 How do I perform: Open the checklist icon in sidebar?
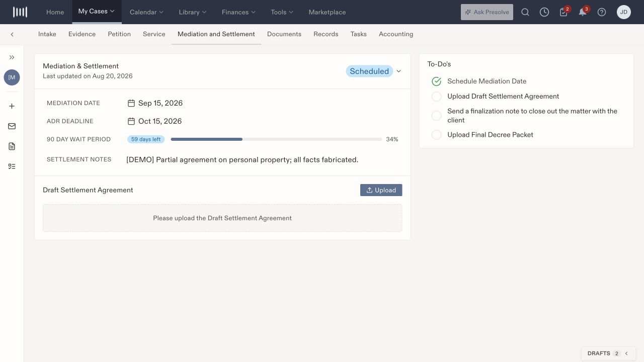[x=12, y=166]
